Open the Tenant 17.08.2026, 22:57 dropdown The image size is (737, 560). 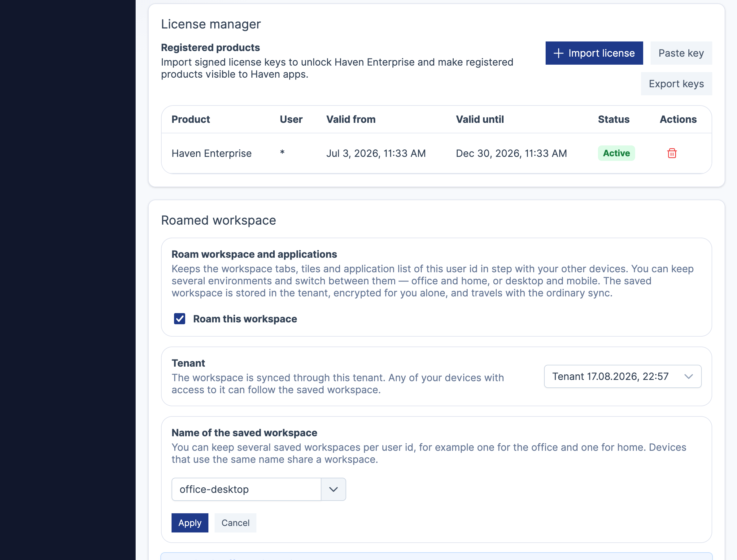[622, 376]
